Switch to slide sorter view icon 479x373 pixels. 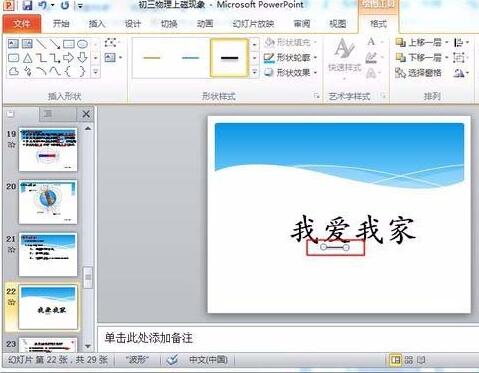(409, 360)
